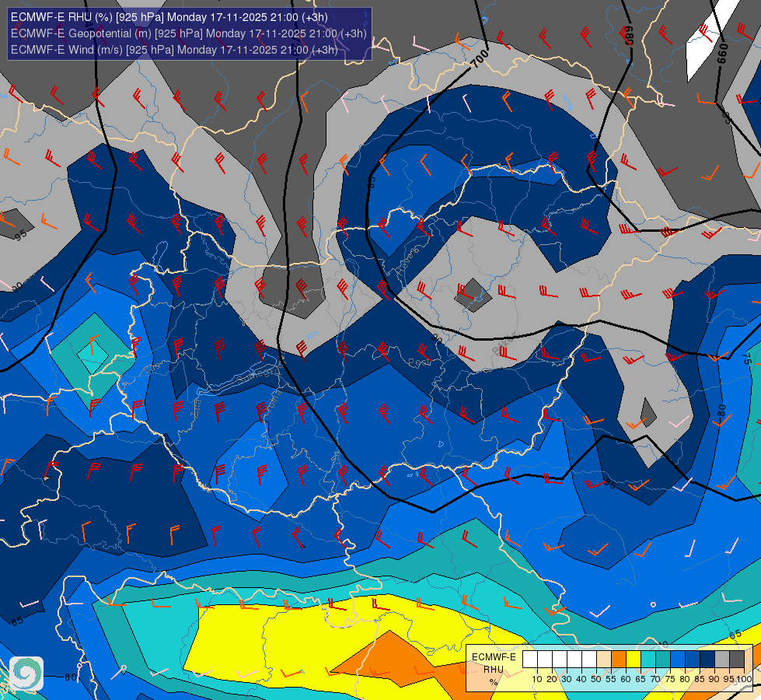This screenshot has height=700, width=761.
Task: Click the 100 value on legend scale
Action: pos(744,679)
